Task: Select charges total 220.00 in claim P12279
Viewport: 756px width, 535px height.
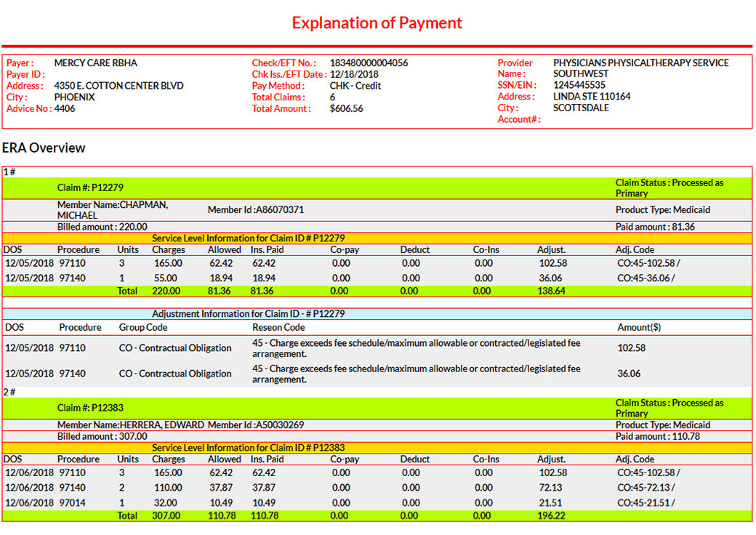Action: click(x=166, y=291)
